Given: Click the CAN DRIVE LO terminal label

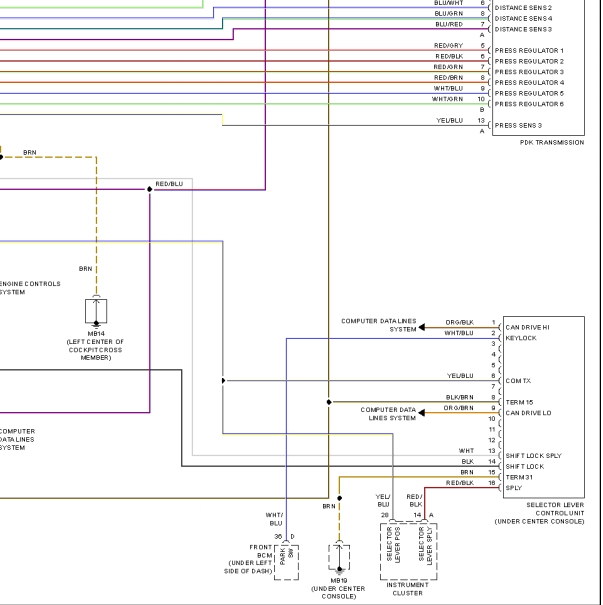Looking at the screenshot, I should 528,413.
